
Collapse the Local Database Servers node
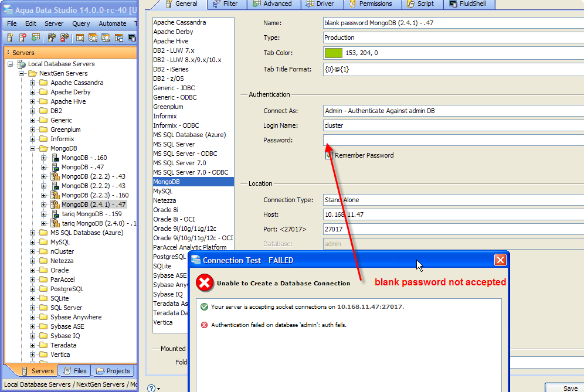[11, 64]
